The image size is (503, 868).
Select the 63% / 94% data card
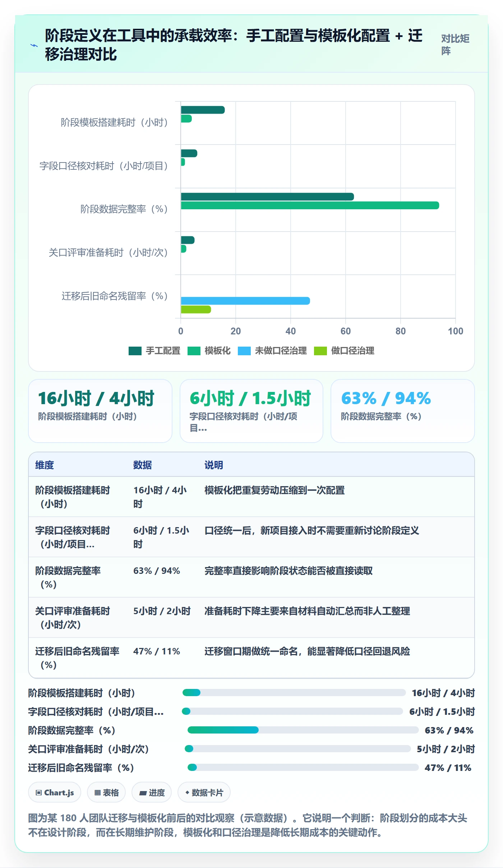[403, 411]
